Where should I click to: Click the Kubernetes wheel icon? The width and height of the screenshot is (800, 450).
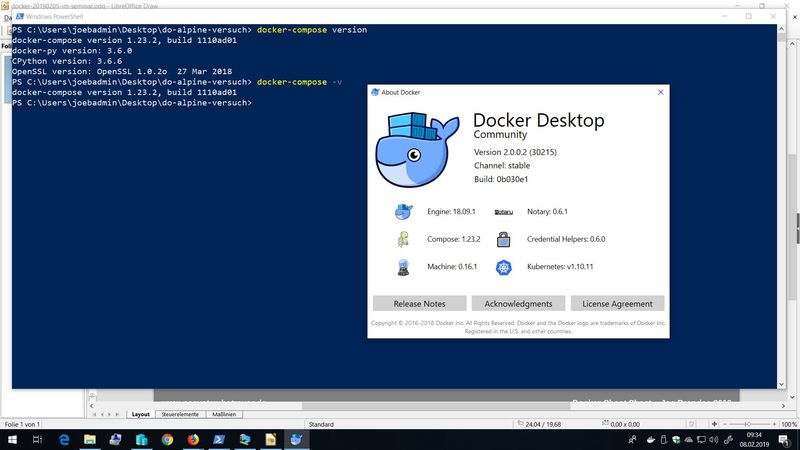505,267
